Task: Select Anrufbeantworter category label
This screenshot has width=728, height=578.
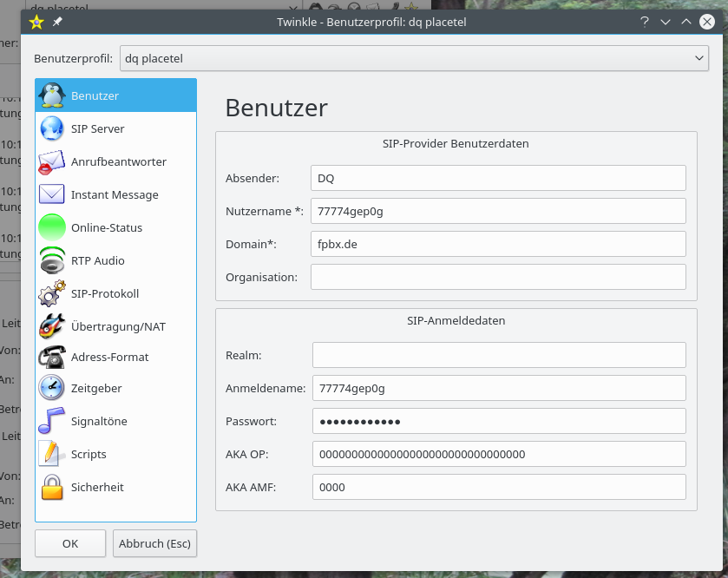Action: pyautogui.click(x=118, y=162)
